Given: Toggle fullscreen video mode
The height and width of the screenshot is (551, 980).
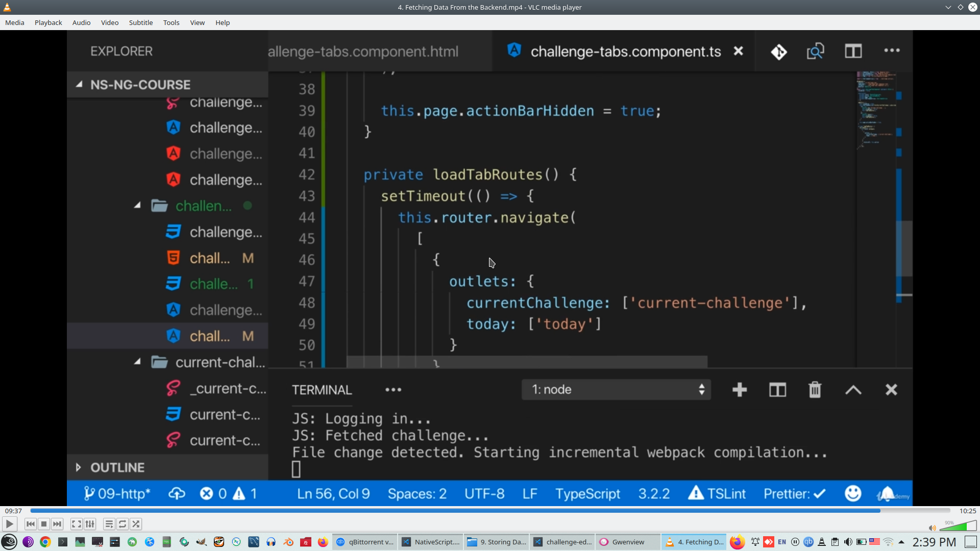Looking at the screenshot, I should pos(76,524).
